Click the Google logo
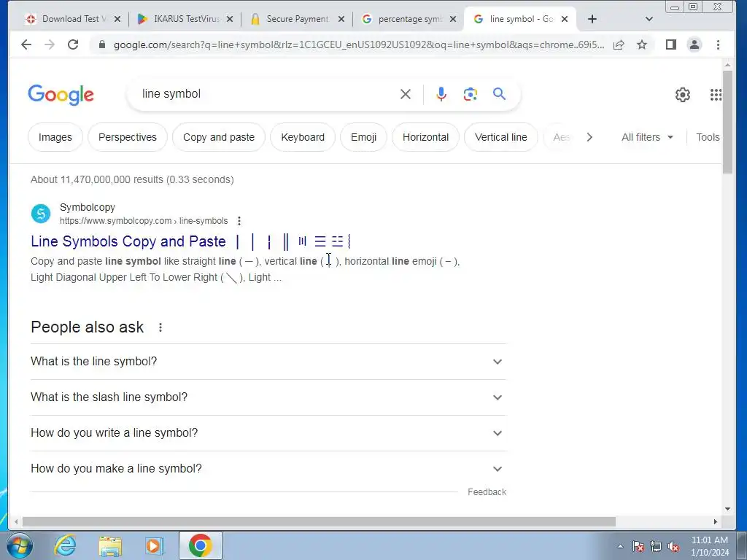The width and height of the screenshot is (747, 560). point(61,95)
